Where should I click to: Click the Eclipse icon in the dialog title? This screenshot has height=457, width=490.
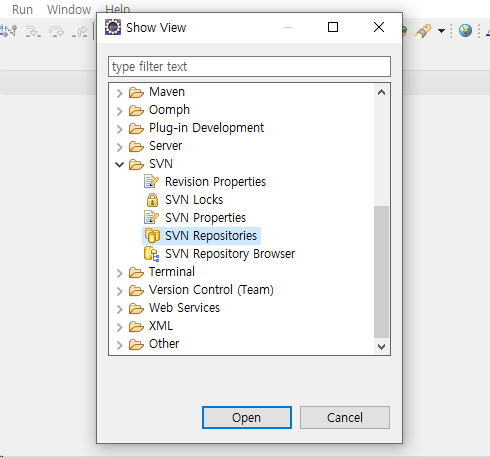(x=113, y=27)
